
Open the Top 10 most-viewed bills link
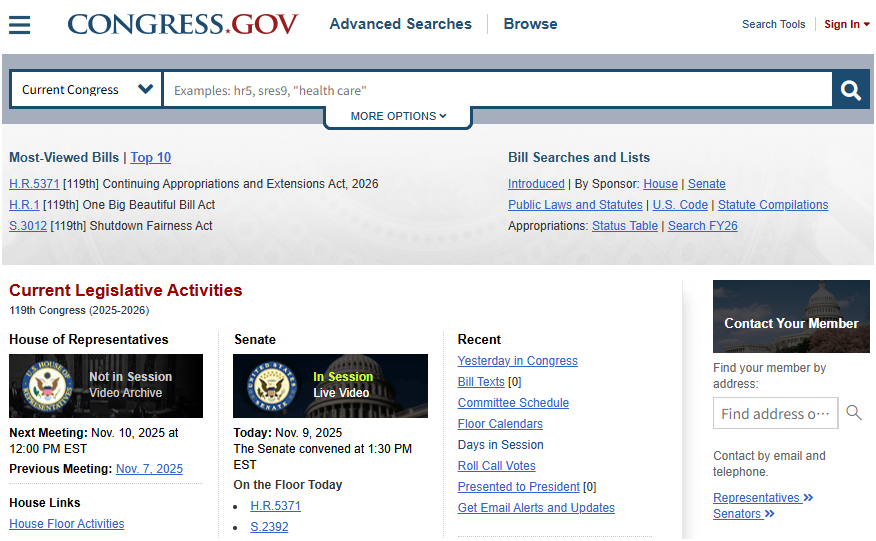coord(151,158)
